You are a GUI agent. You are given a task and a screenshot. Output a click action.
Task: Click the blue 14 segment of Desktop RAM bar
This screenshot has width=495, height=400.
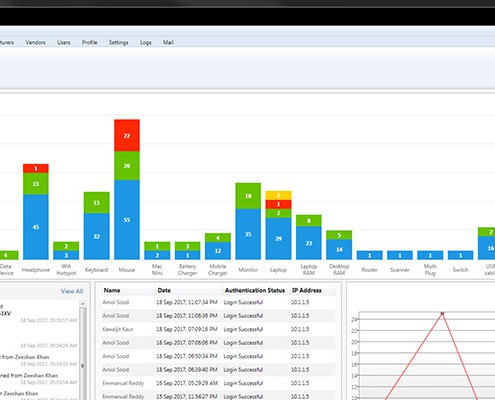click(x=339, y=249)
